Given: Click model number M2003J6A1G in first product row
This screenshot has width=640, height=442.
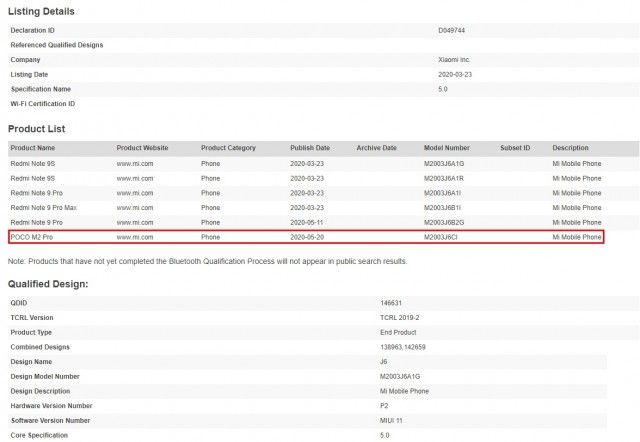Looking at the screenshot, I should point(444,164).
